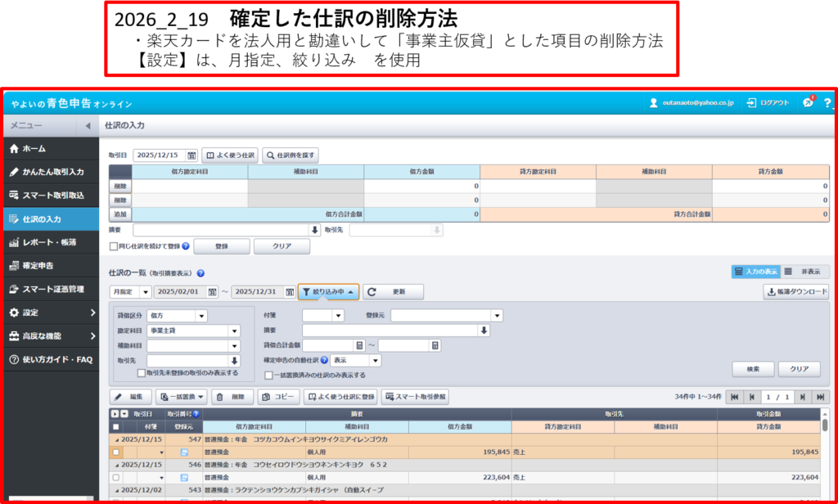The width and height of the screenshot is (838, 504).
Task: Open the 取引日 calendar picker icon
Action: click(191, 155)
